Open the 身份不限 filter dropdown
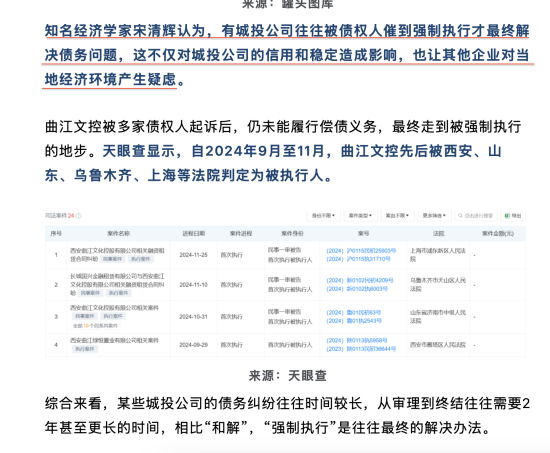The height and width of the screenshot is (453, 550). coord(323,215)
